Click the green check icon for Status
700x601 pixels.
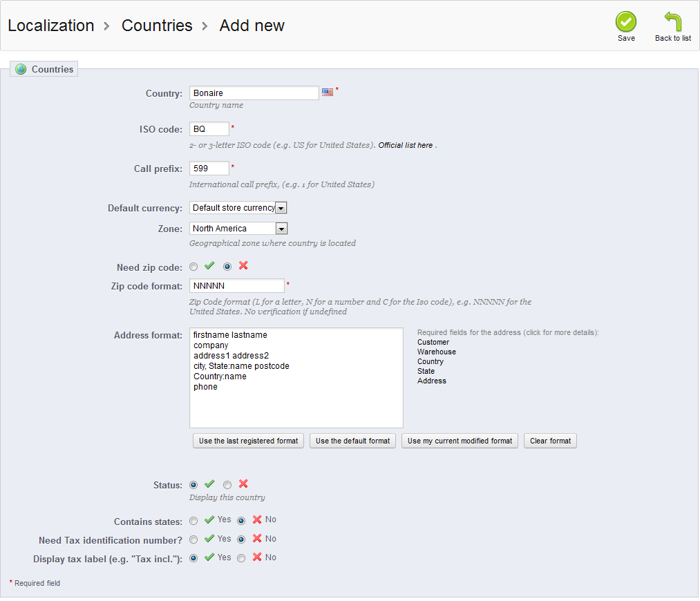click(210, 485)
